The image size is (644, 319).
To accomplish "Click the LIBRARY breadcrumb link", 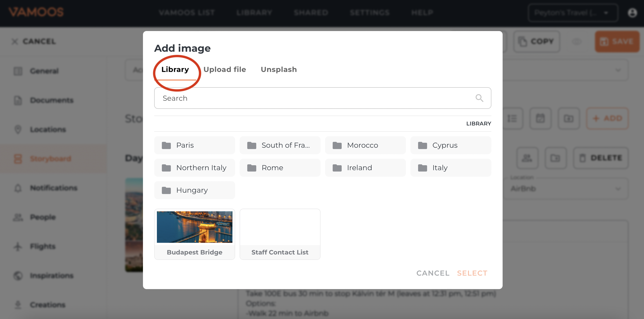I will pos(478,123).
